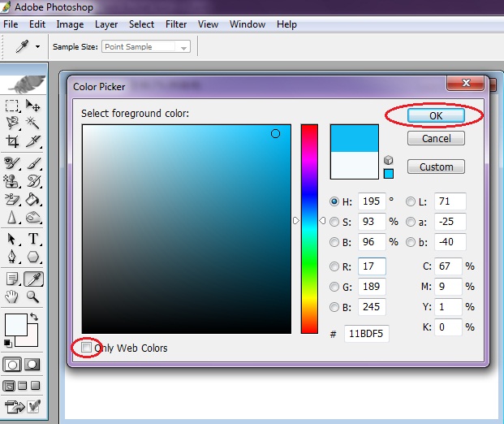Viewport: 504px width, 424px height.
Task: Click the hex field showing 11BDF5
Action: tap(366, 334)
